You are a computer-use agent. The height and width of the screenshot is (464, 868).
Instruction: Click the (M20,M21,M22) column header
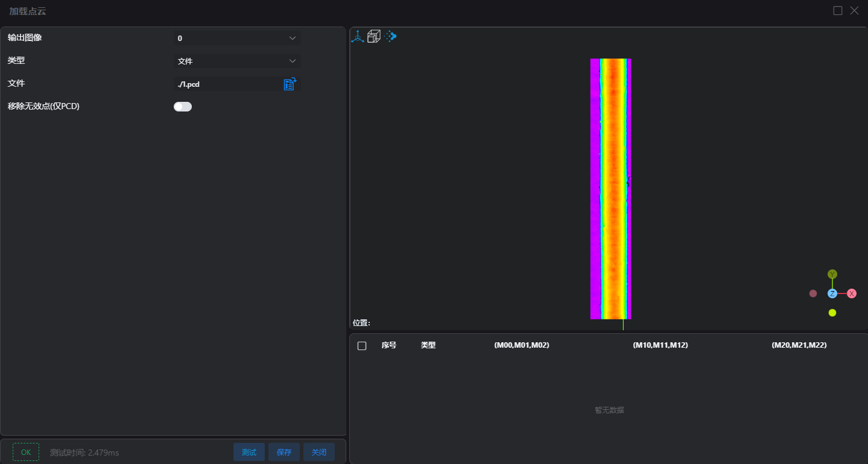tap(799, 345)
